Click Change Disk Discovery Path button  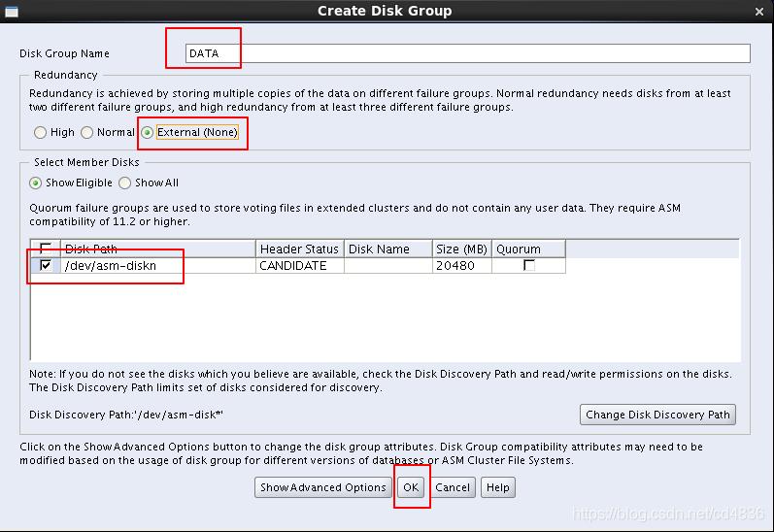coord(657,415)
